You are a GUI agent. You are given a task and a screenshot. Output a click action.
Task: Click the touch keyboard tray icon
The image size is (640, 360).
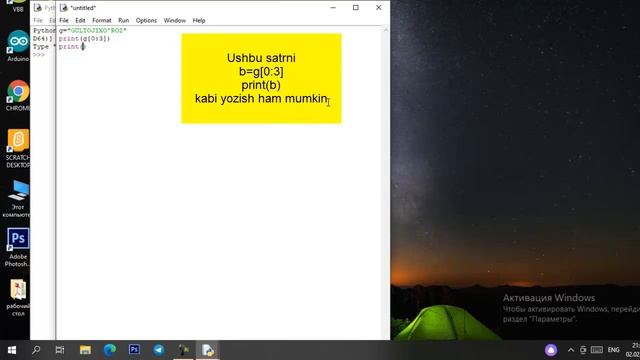tap(597, 350)
